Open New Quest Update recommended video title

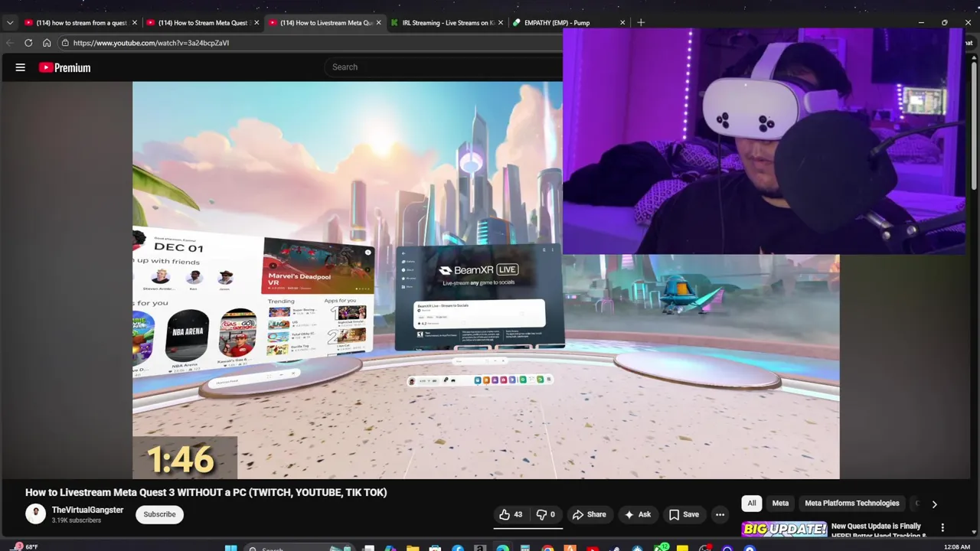[878, 530]
